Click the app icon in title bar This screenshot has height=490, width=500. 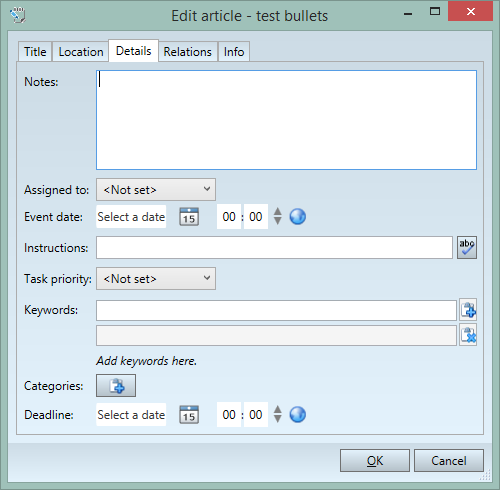pyautogui.click(x=17, y=15)
